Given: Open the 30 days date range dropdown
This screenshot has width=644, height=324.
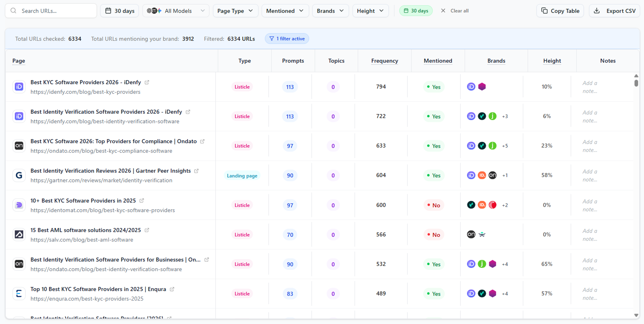Looking at the screenshot, I should point(120,11).
